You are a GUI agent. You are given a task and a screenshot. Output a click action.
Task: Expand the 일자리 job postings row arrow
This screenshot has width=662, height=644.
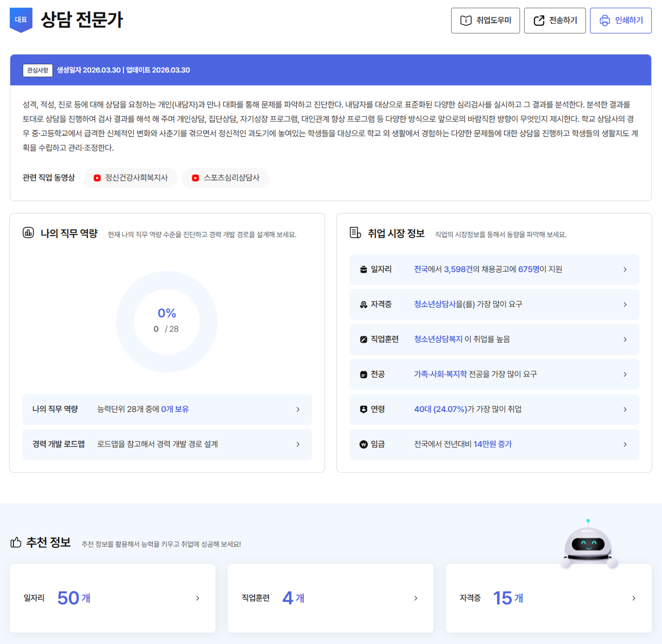(625, 270)
